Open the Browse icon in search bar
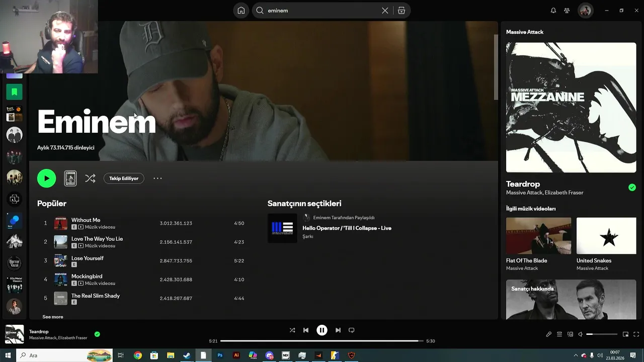The image size is (644, 362). pos(401,11)
